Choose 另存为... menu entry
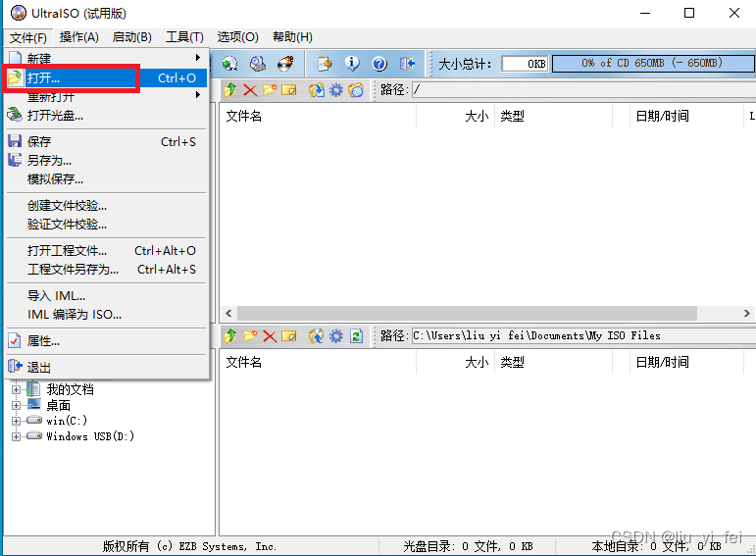This screenshot has width=756, height=556. [x=107, y=161]
